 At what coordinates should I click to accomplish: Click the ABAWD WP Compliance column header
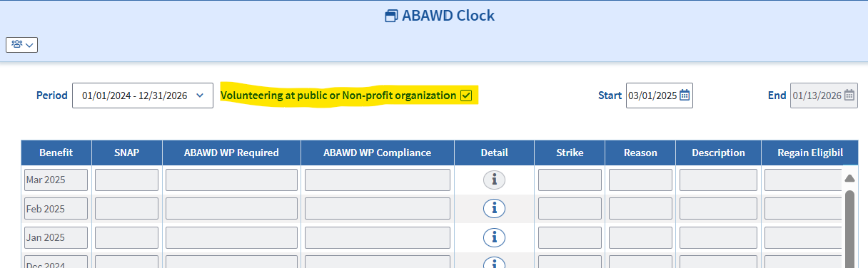tap(378, 153)
